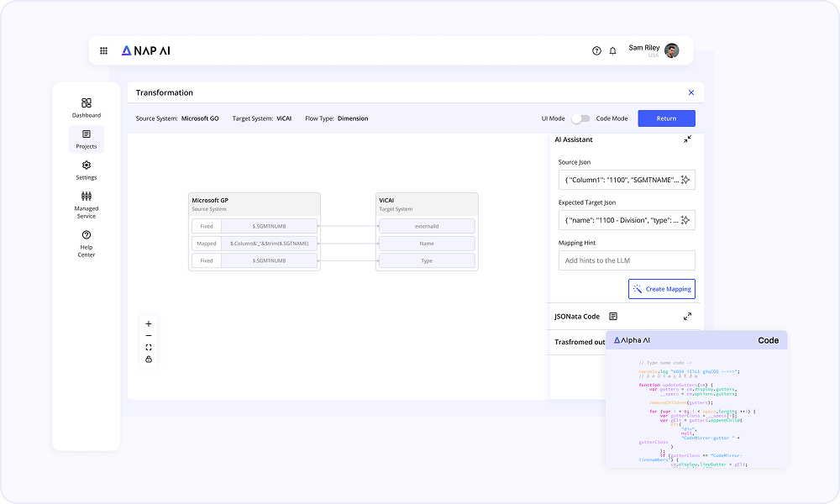Zoom in on the mapping canvas
The height and width of the screenshot is (504, 840).
[x=149, y=324]
